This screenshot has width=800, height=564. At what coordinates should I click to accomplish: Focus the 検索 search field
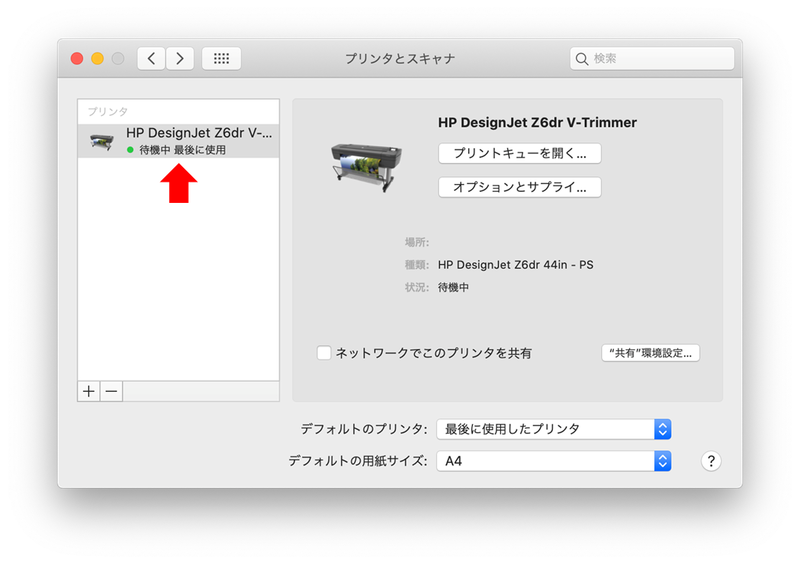point(652,59)
